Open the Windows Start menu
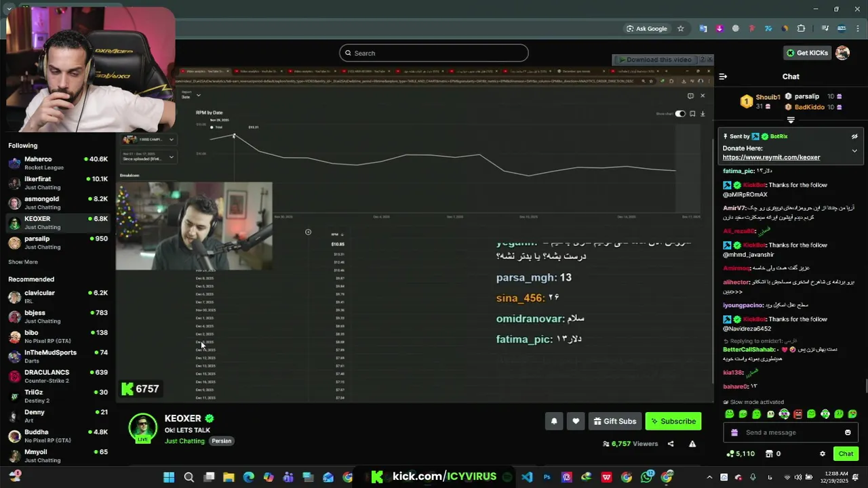Screen dimensions: 868x488 click(169, 477)
